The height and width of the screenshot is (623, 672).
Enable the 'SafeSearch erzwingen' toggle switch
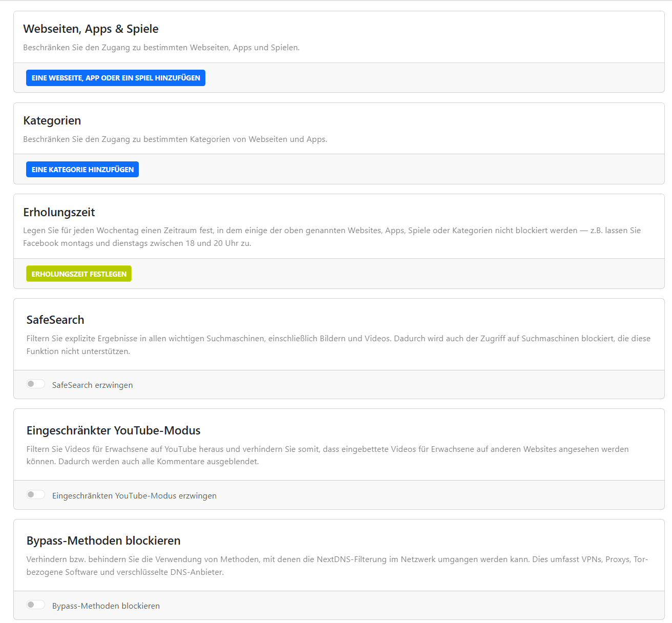[36, 384]
